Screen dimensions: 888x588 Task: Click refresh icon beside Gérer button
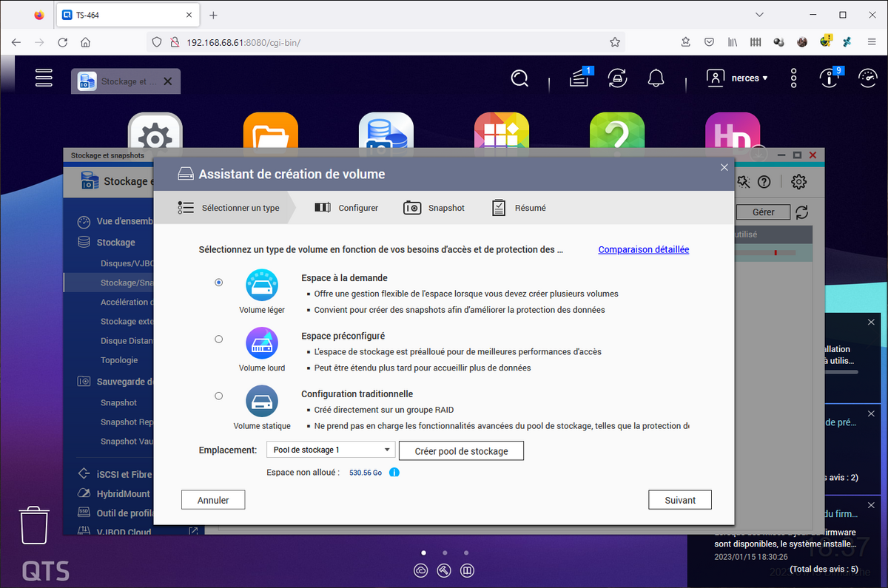pyautogui.click(x=802, y=212)
